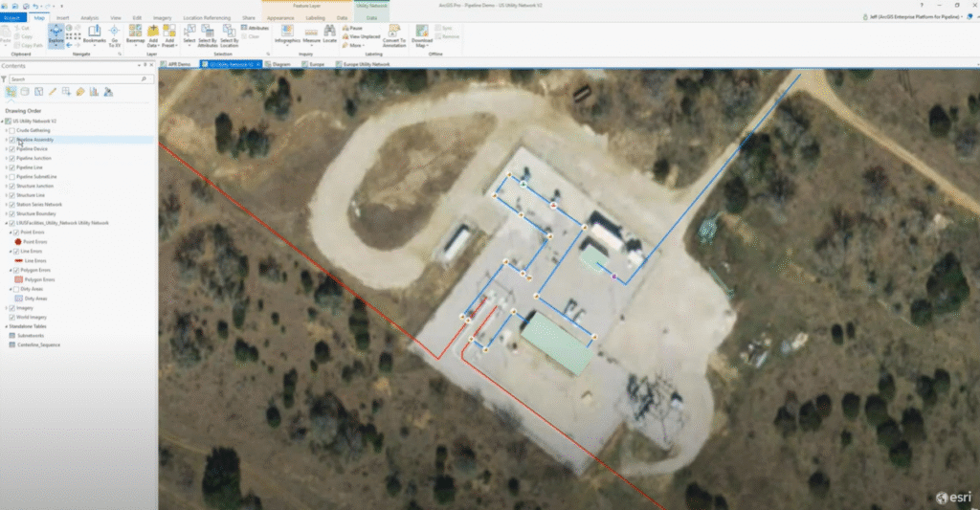Open Go To XY tool
This screenshot has width=980, height=510.
pos(115,35)
